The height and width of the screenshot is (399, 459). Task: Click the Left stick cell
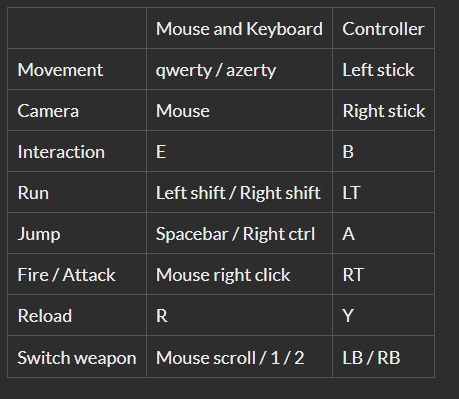click(383, 70)
